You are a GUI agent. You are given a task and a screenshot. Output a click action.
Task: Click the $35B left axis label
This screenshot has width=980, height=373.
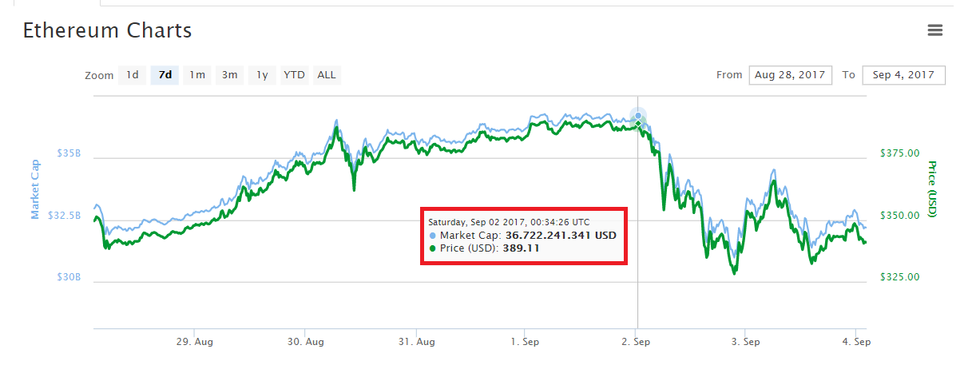point(69,152)
